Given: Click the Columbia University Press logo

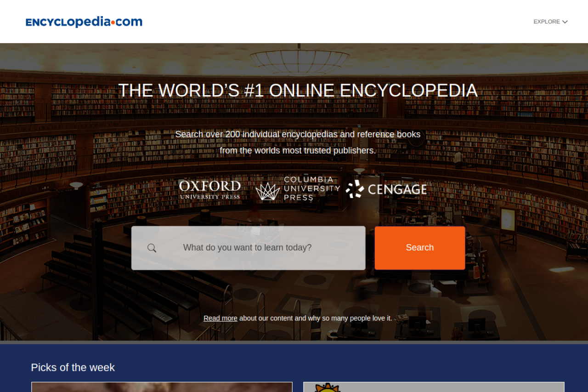Looking at the screenshot, I should [x=298, y=188].
